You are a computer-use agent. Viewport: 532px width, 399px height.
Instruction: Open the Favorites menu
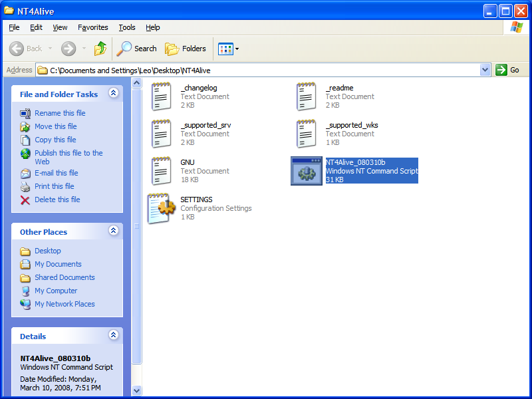click(x=92, y=27)
